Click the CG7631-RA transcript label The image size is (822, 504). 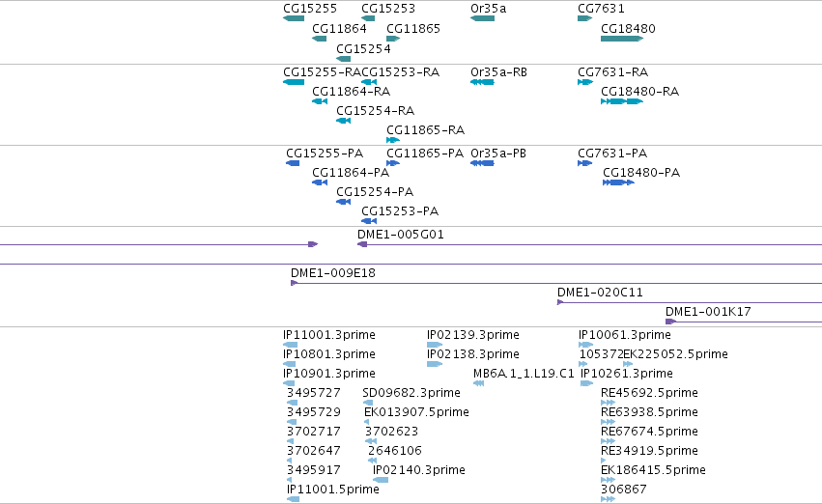tap(612, 71)
